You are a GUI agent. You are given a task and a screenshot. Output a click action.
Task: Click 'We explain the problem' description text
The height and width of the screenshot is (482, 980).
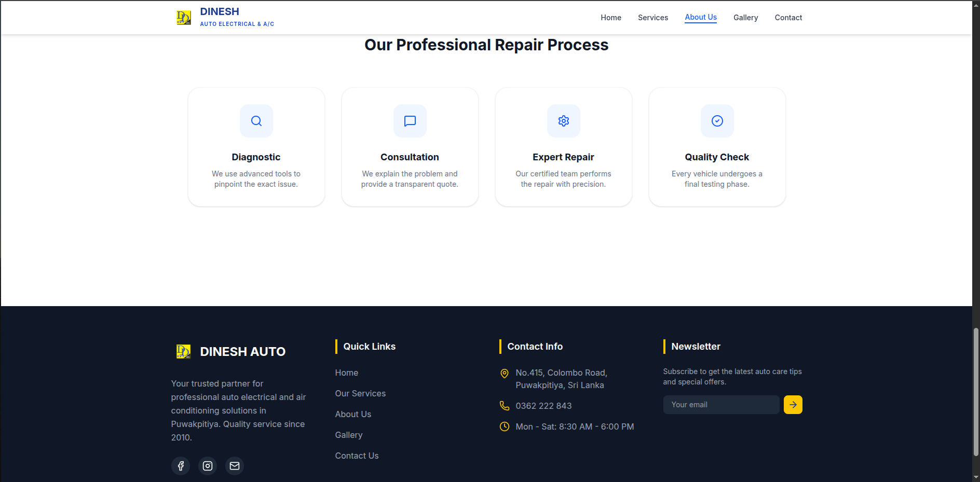coord(410,179)
